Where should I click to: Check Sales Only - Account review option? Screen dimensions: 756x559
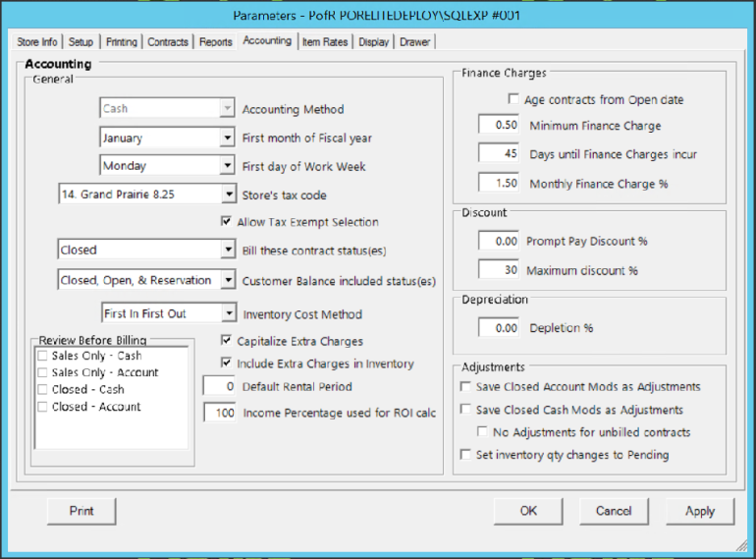pos(43,372)
